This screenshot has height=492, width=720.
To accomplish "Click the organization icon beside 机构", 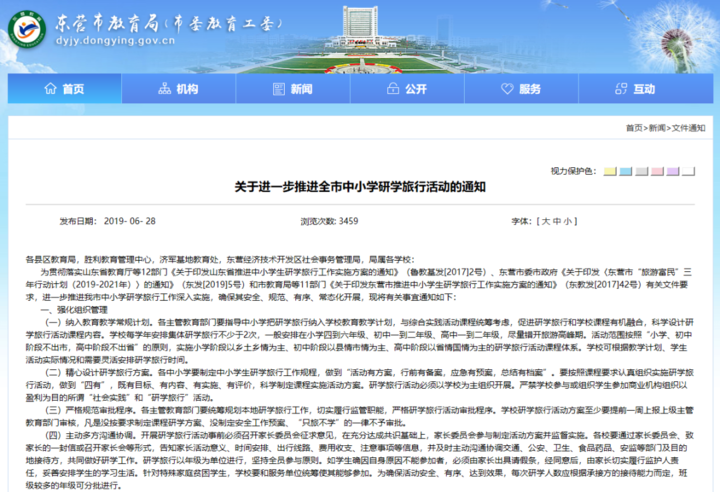I will pos(164,88).
